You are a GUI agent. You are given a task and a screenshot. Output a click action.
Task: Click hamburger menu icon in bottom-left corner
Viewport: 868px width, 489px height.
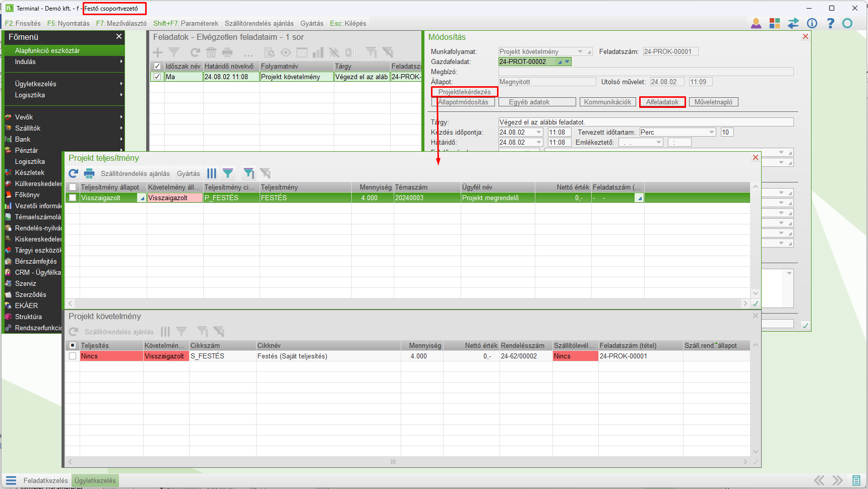click(x=11, y=480)
